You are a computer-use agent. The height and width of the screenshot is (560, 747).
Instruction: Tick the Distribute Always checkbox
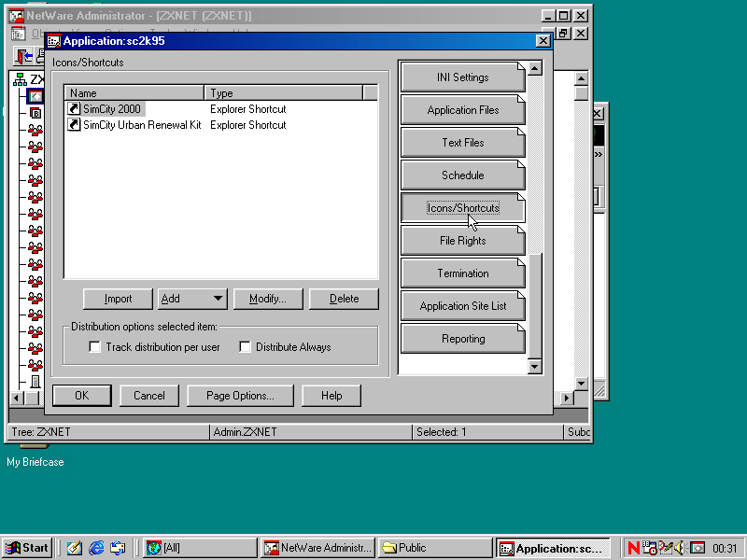(x=245, y=346)
